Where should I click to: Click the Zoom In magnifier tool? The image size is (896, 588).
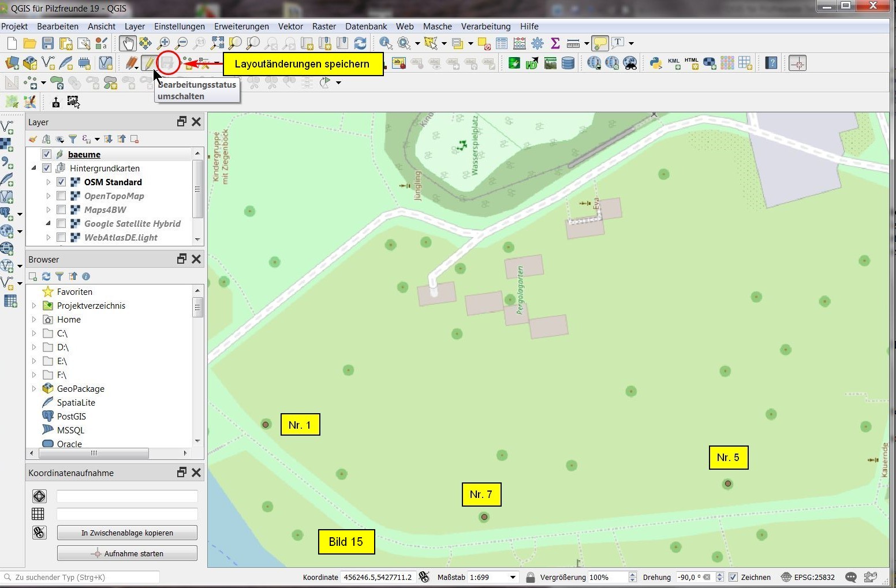click(x=164, y=43)
